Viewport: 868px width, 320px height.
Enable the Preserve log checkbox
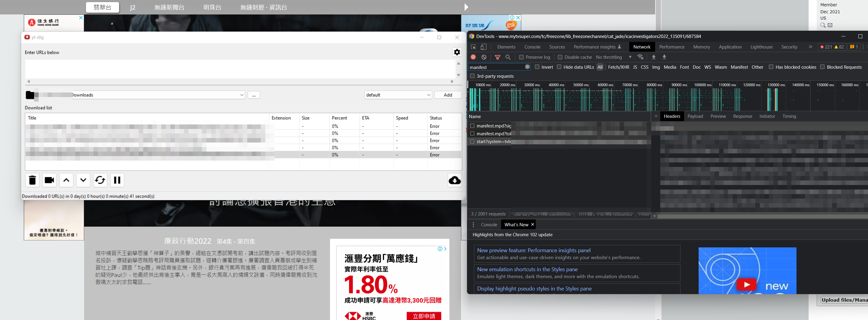point(521,57)
